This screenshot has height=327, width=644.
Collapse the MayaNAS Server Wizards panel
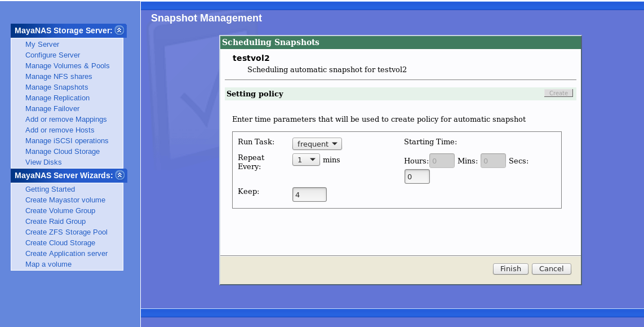click(x=119, y=175)
